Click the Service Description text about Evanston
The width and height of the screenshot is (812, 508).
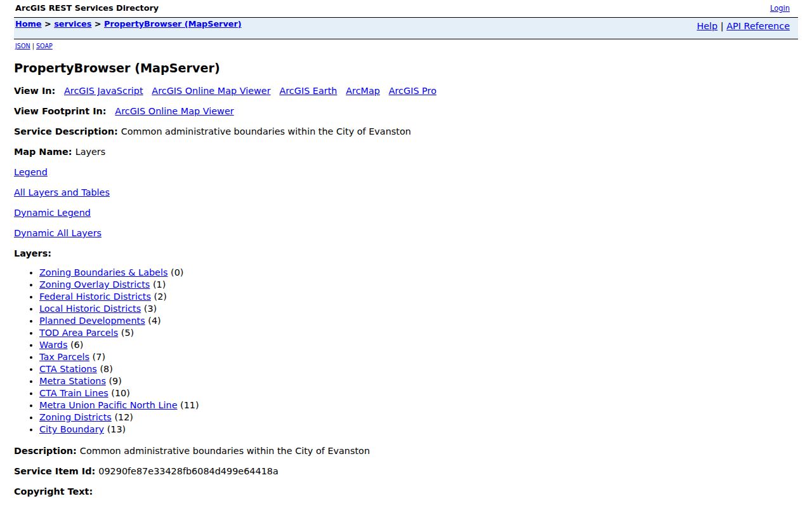click(266, 131)
